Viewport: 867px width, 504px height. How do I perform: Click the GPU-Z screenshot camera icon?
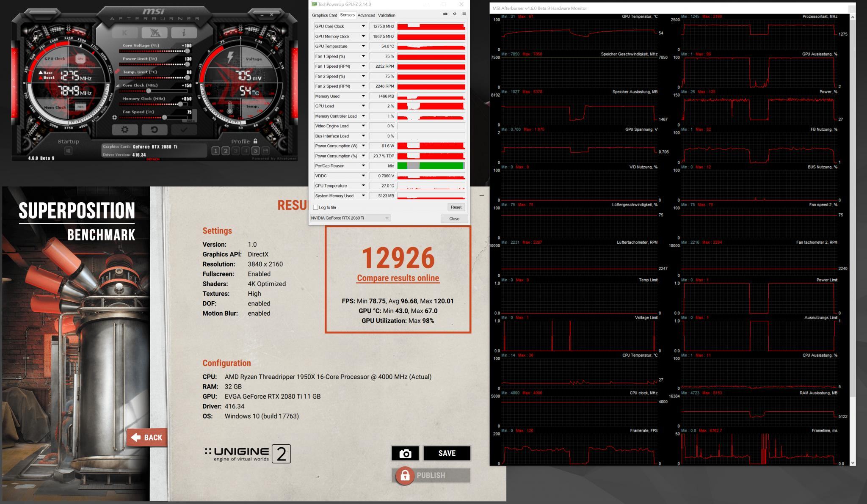coord(445,14)
